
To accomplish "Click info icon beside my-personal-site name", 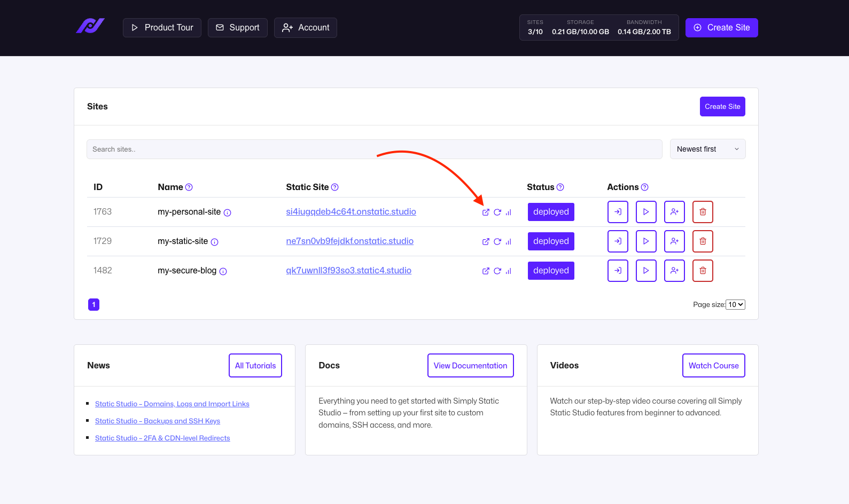I will pos(227,212).
